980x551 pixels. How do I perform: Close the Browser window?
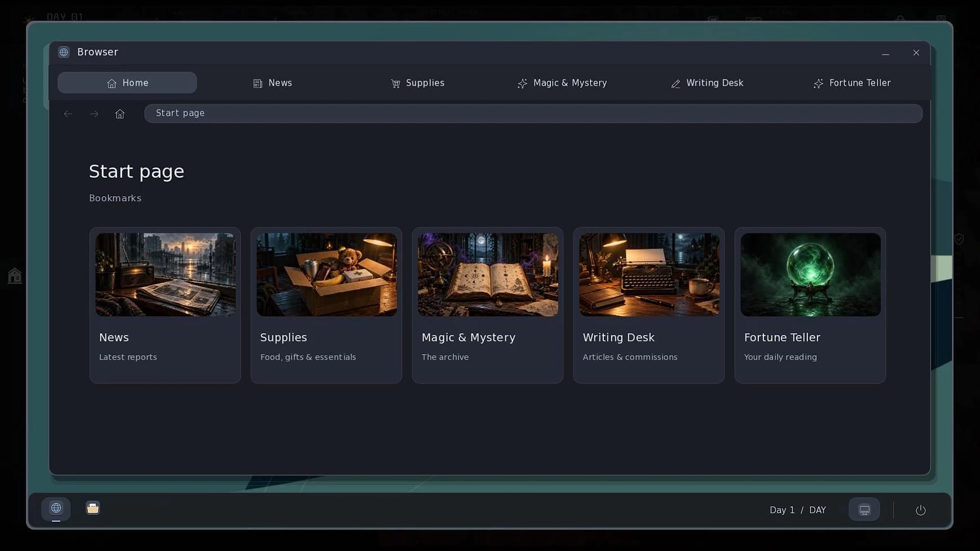tap(916, 52)
